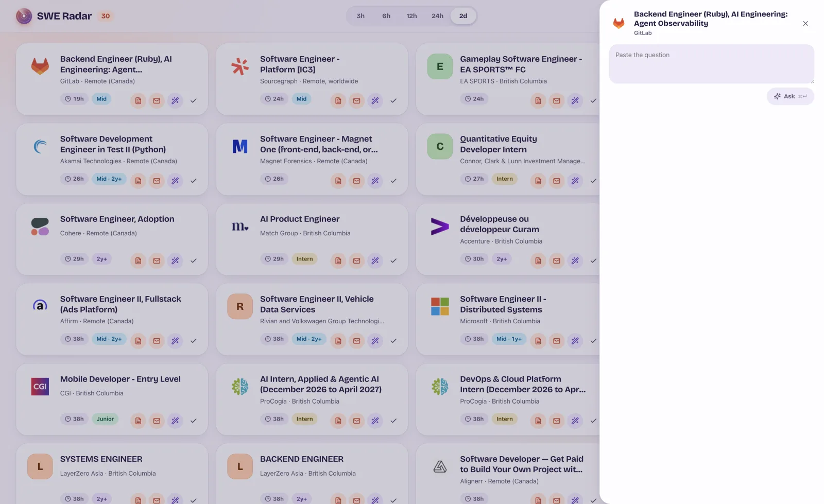Toggle the checkmark on Magnet One card
Viewport: 824px width, 504px height.
tap(393, 181)
